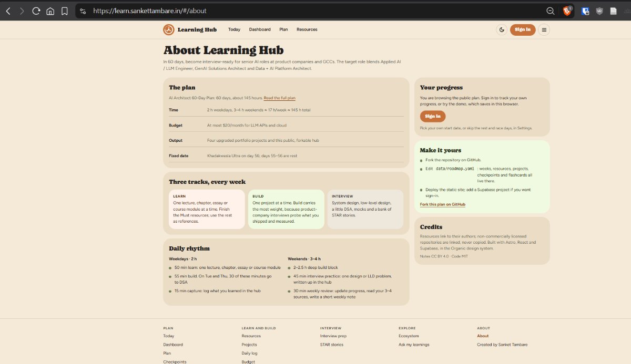Image resolution: width=631 pixels, height=364 pixels.
Task: Click the BUILD track card
Action: (286, 209)
